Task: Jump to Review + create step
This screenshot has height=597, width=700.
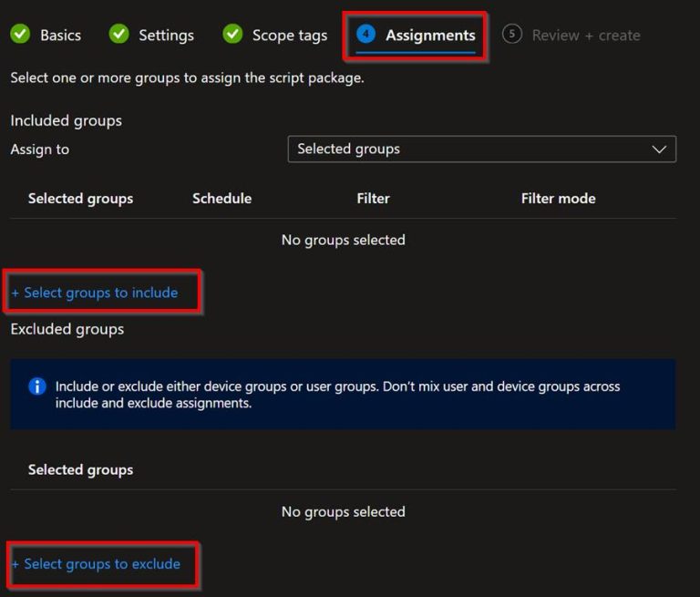Action: [586, 36]
